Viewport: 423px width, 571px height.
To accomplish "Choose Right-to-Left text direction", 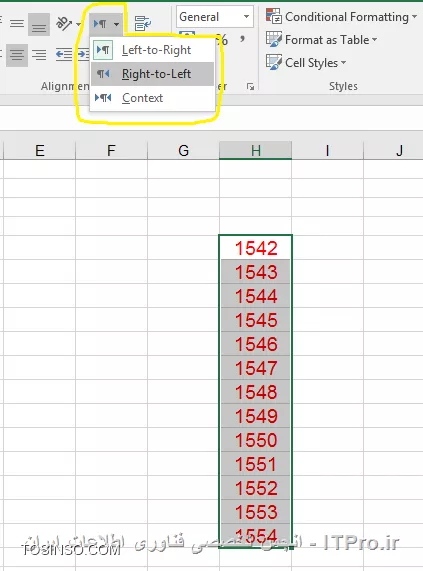I will 152,74.
